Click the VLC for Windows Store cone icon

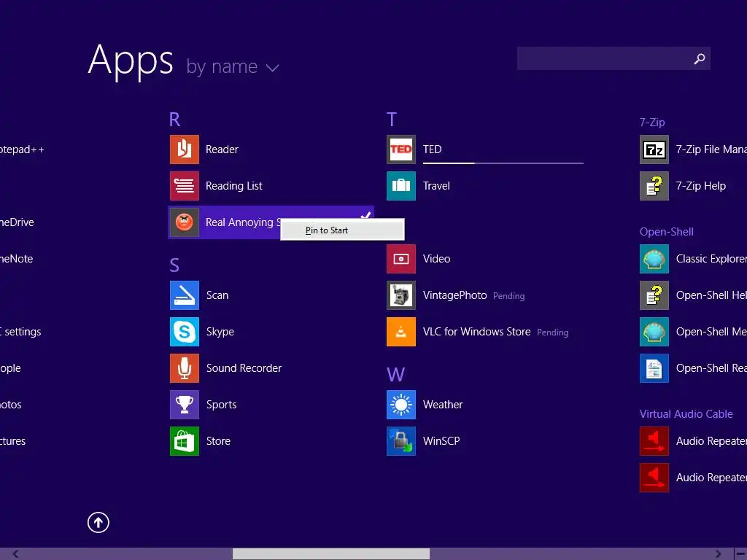(x=401, y=332)
